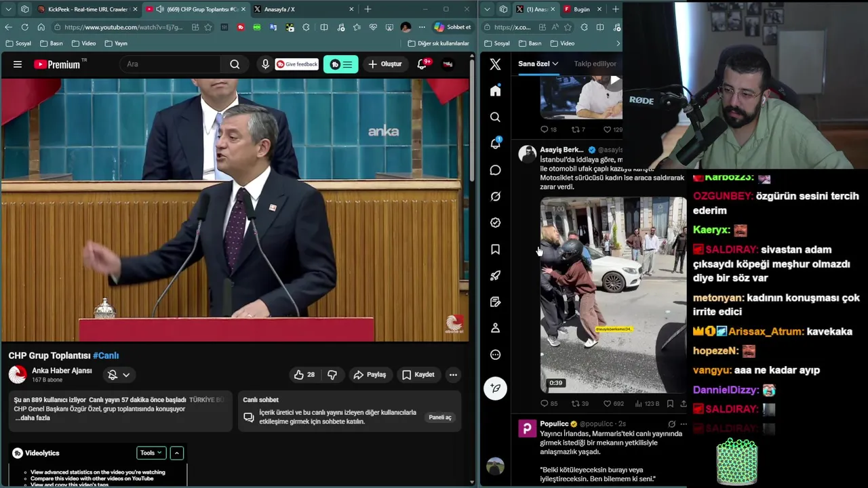868x488 pixels.
Task: Open X More circle icon
Action: (x=495, y=354)
